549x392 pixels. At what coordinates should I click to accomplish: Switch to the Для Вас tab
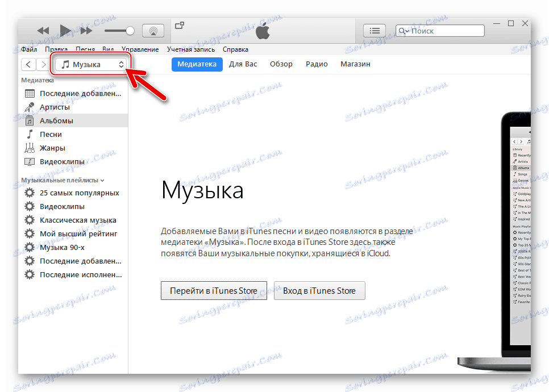(243, 64)
